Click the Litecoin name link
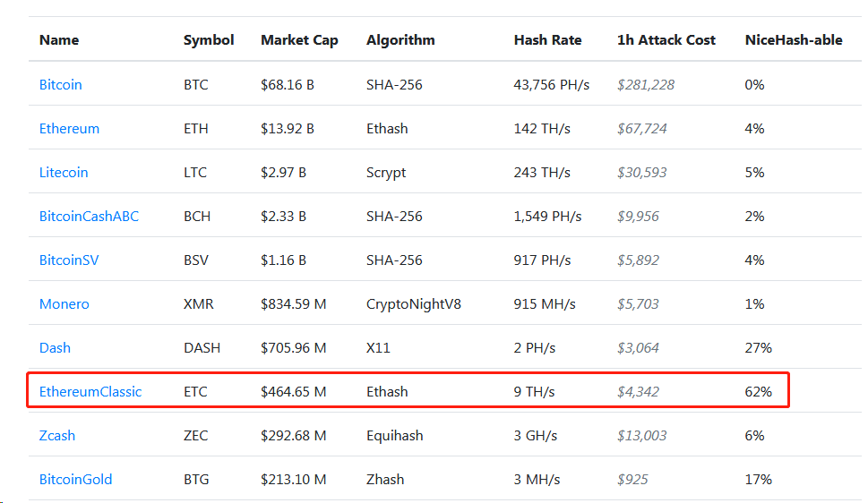868x503 pixels. click(x=64, y=172)
